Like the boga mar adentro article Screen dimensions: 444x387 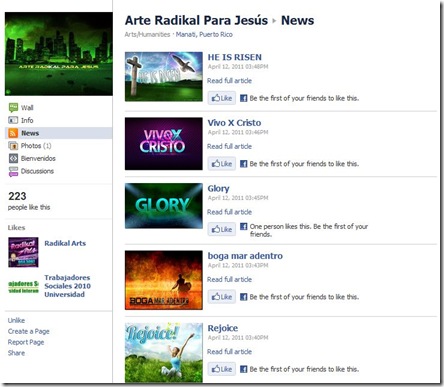(x=222, y=297)
